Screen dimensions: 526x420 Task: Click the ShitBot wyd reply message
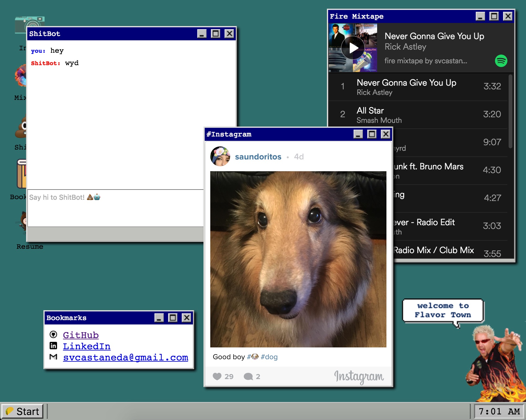[x=55, y=63]
